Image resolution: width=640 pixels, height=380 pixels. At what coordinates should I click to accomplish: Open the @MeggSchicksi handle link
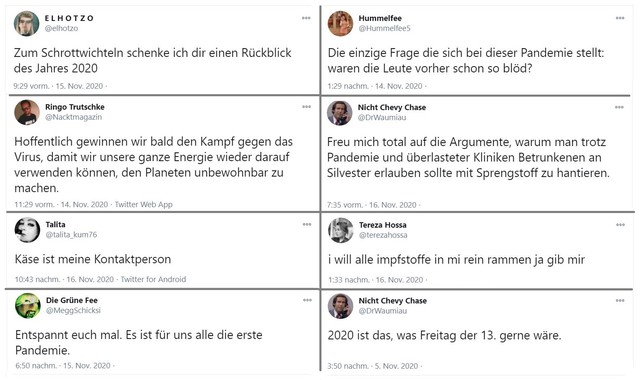click(73, 311)
